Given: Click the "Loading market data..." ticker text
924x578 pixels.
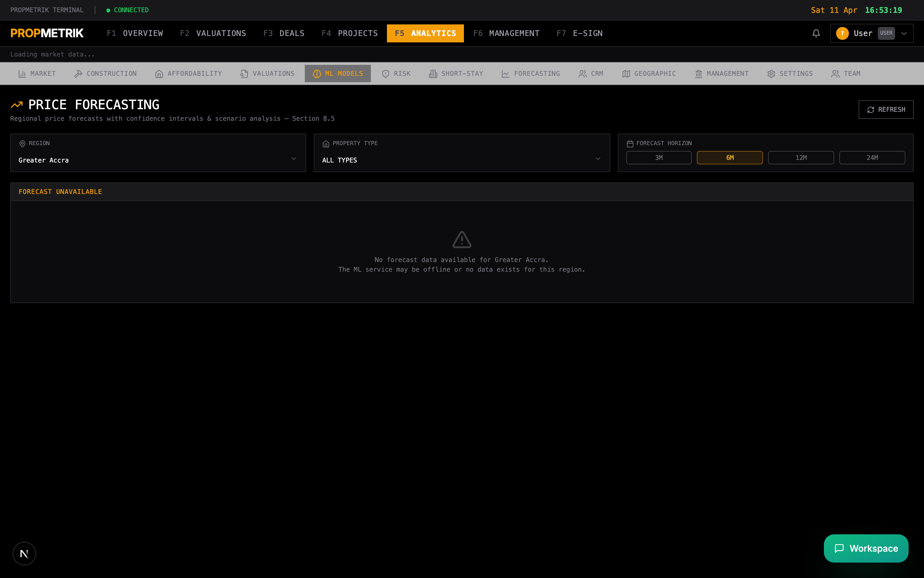Looking at the screenshot, I should coord(52,54).
